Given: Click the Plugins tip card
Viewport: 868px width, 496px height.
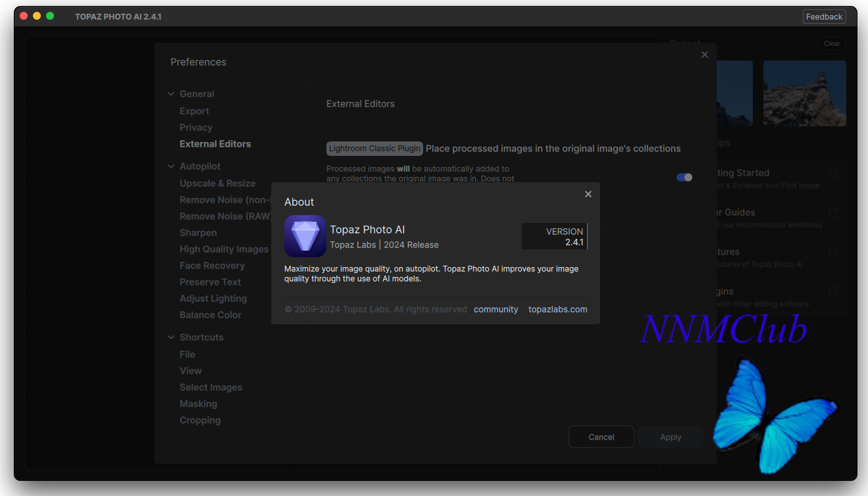Looking at the screenshot, I should [x=781, y=297].
